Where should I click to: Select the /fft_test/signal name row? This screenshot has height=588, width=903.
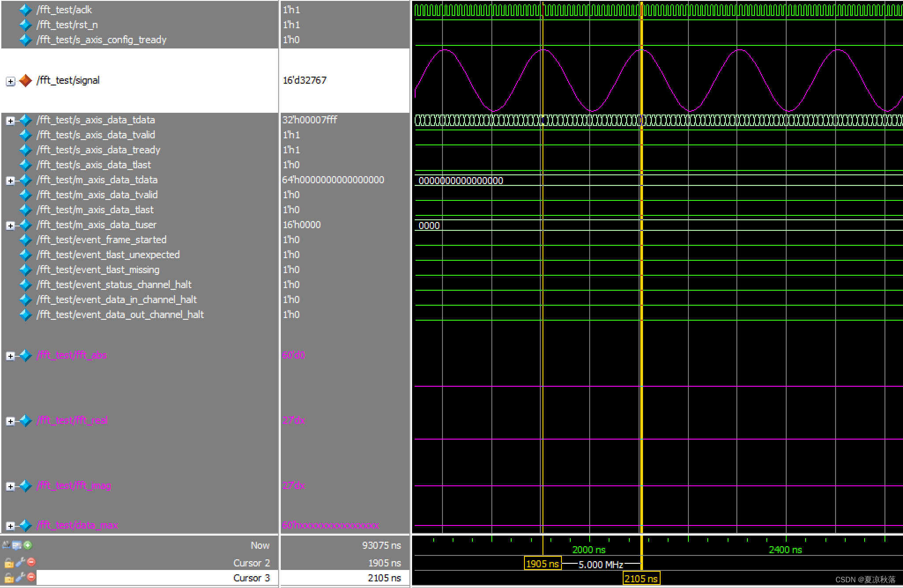pyautogui.click(x=68, y=80)
